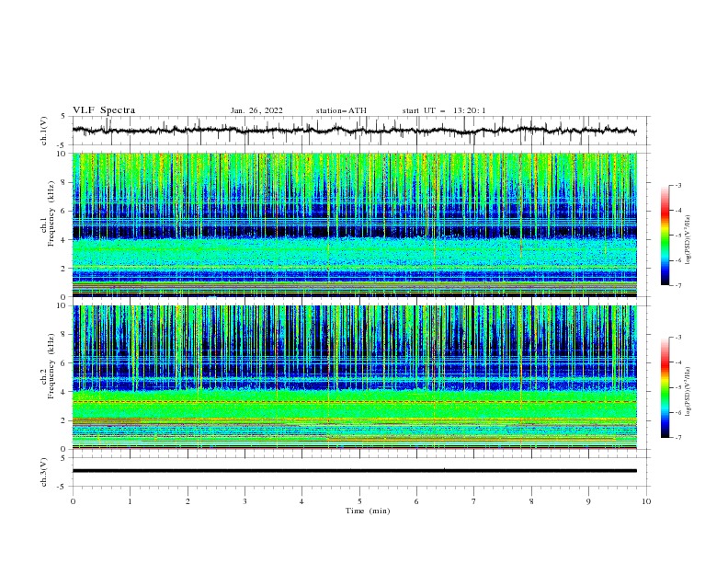
Task: Click the 'start UT = 13:20:1' label
Action: (x=443, y=110)
